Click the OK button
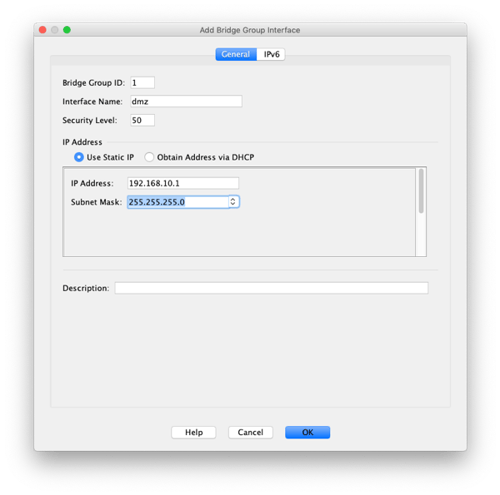The height and width of the screenshot is (495, 500). pos(307,432)
